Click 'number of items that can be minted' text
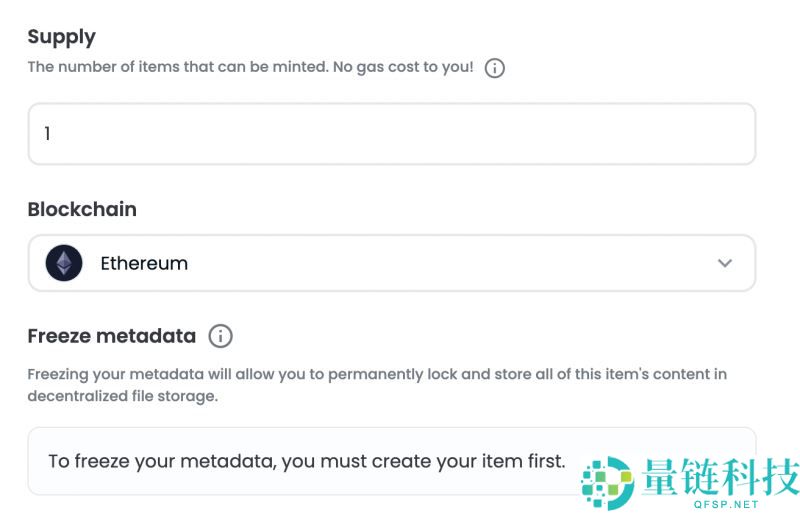The height and width of the screenshot is (515, 800). pyautogui.click(x=195, y=68)
